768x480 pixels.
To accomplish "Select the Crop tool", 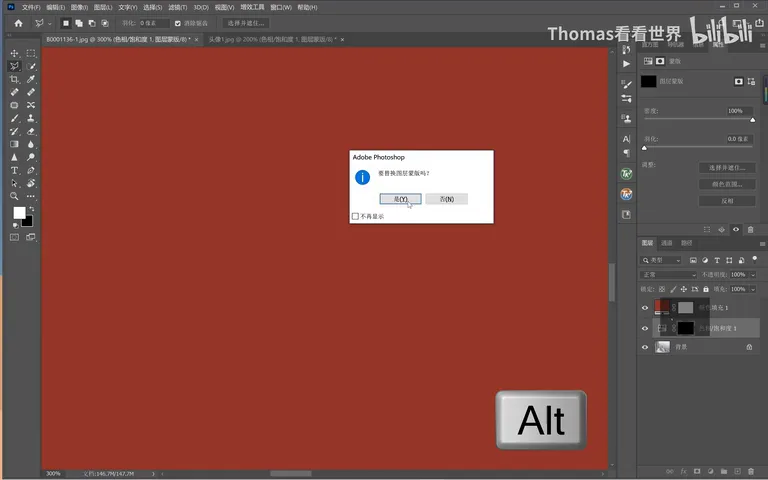I will 14,79.
